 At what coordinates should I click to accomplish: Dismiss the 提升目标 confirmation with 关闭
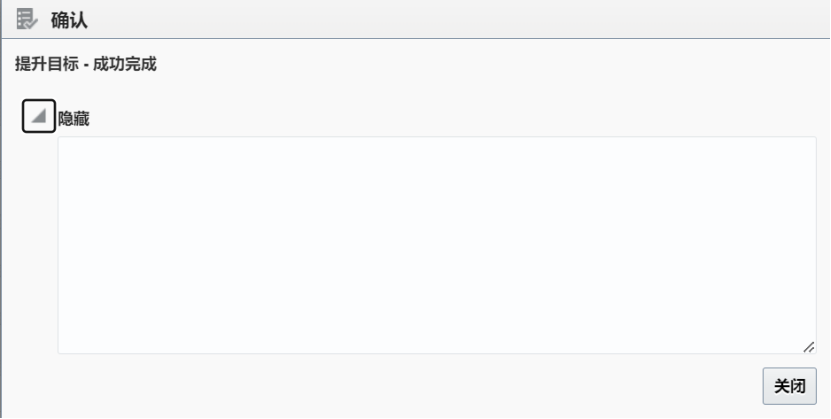pos(789,386)
